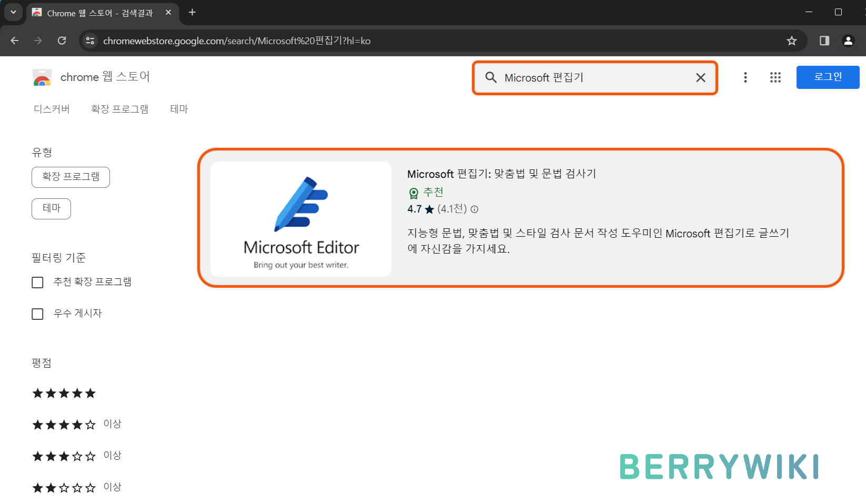Open the three-dot more options menu
The width and height of the screenshot is (866, 504).
(745, 77)
